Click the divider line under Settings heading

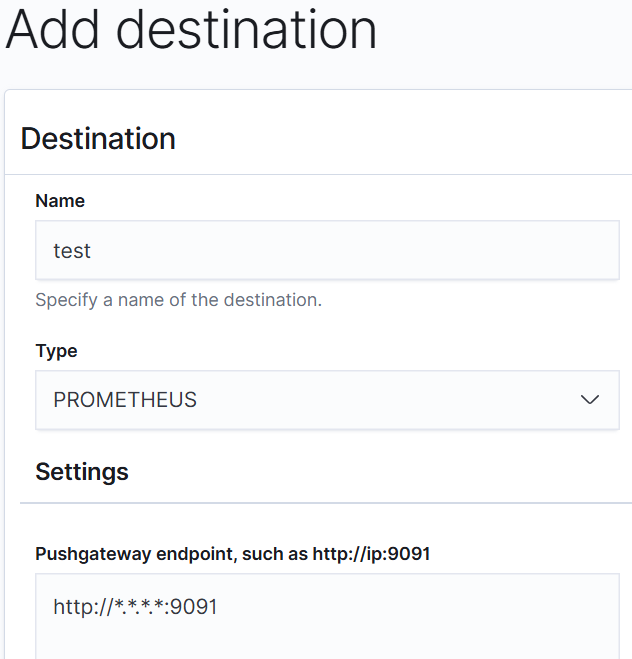click(326, 503)
